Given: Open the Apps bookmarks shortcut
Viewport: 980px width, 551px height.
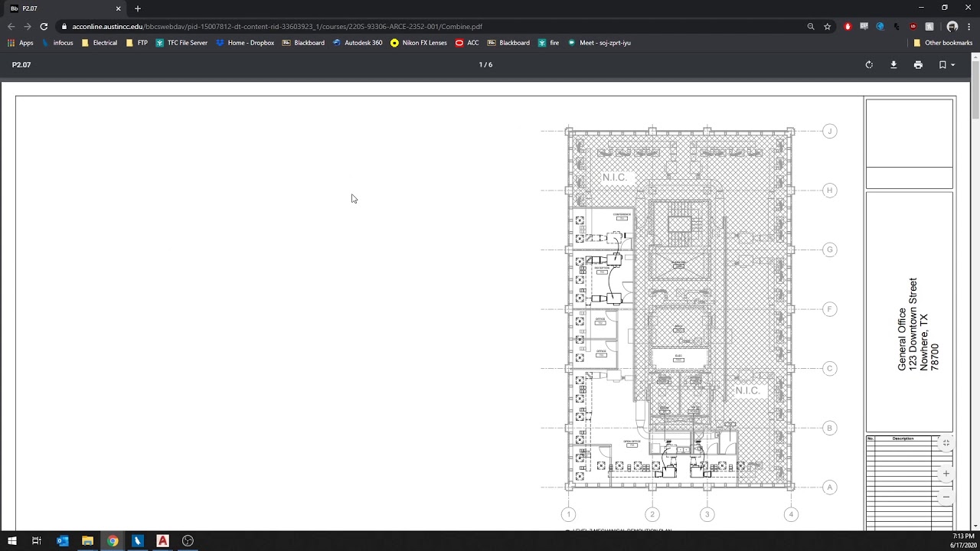Looking at the screenshot, I should [21, 43].
